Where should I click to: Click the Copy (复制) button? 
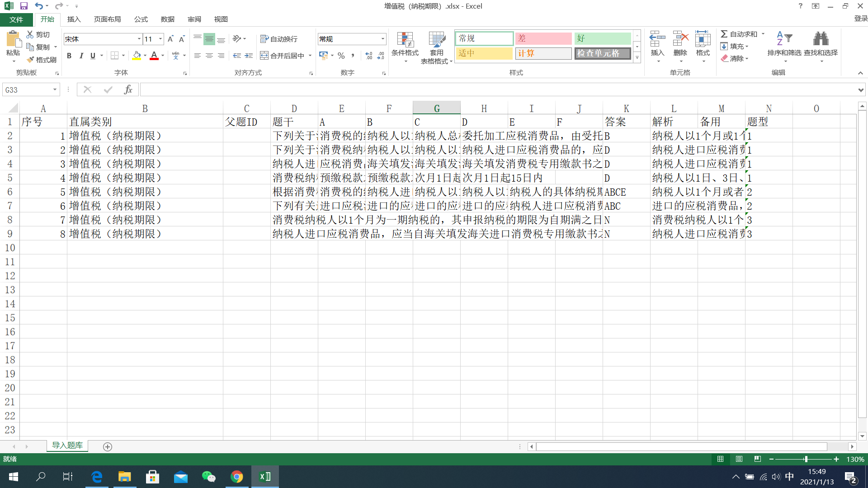pos(38,47)
